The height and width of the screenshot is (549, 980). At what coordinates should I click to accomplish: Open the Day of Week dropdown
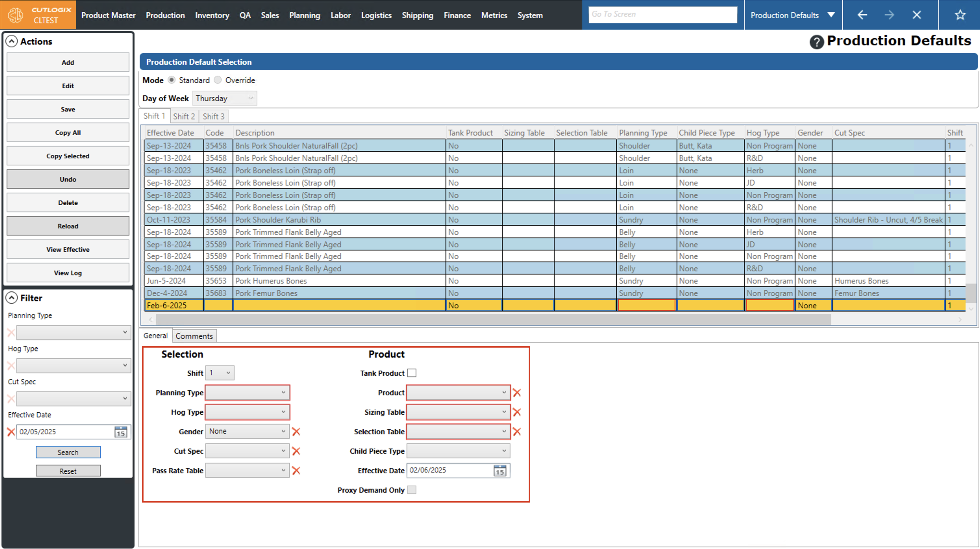click(x=224, y=98)
